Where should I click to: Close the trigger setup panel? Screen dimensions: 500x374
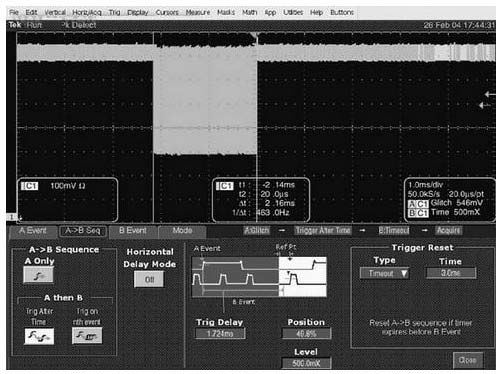tap(467, 360)
